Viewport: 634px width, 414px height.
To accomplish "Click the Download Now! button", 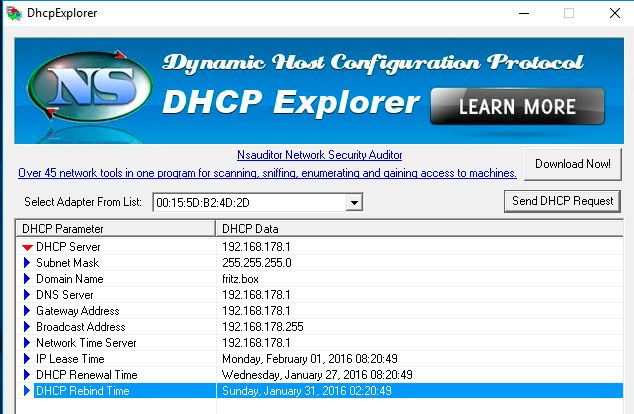I will [x=573, y=164].
